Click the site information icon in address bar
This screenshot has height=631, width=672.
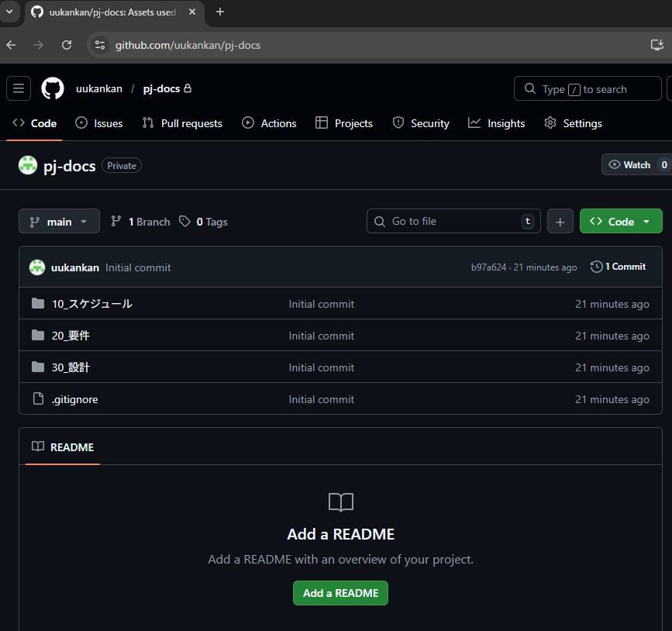click(100, 45)
